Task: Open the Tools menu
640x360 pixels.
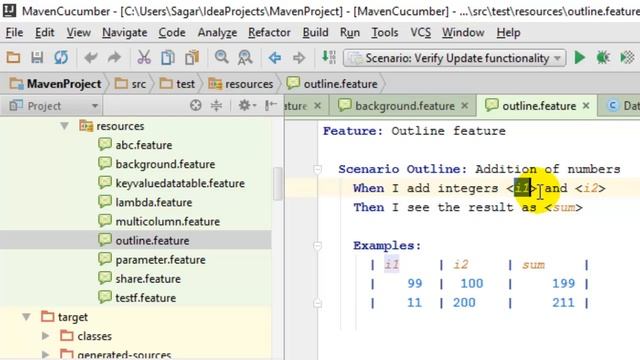Action: click(384, 33)
